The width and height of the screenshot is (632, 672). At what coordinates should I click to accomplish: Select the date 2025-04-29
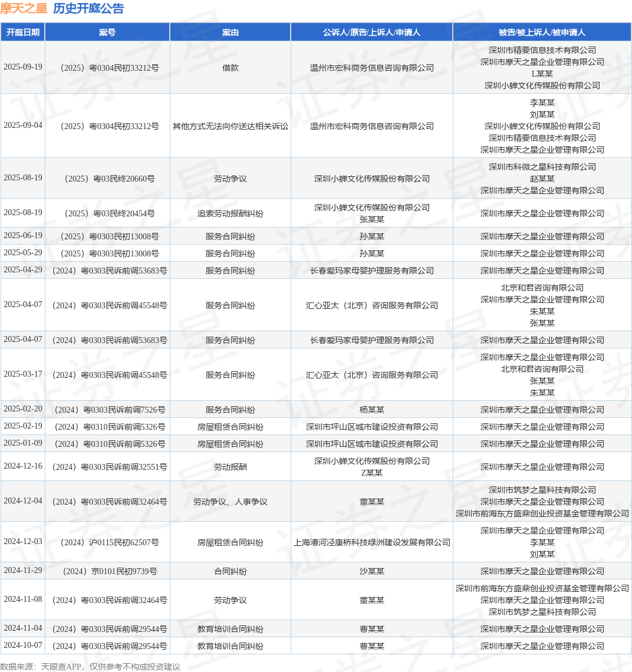coord(23,269)
